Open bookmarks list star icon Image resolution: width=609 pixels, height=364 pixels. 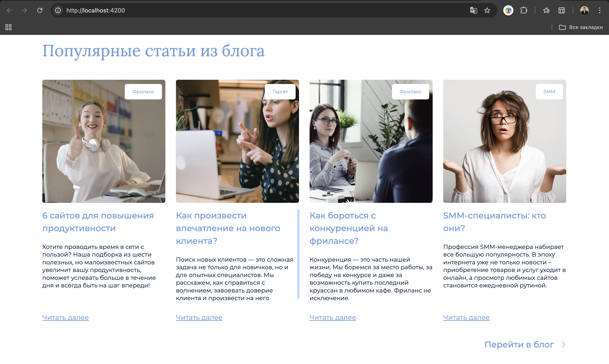[x=546, y=10]
